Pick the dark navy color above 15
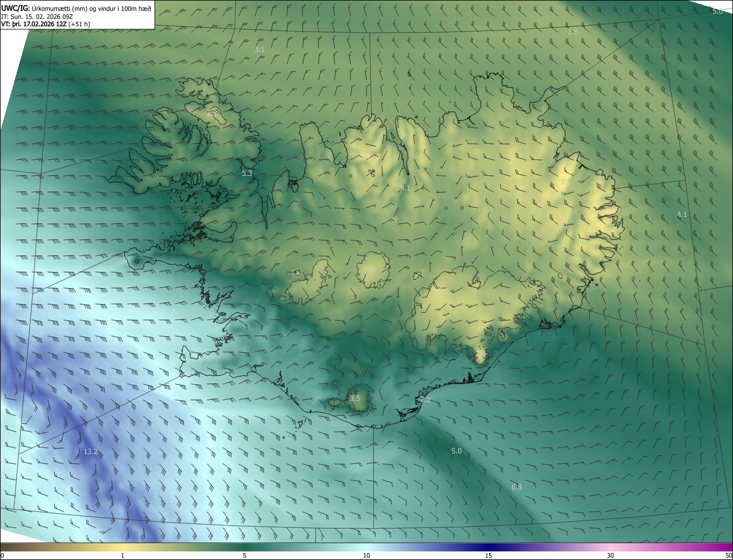The width and height of the screenshot is (733, 560). pos(488,547)
